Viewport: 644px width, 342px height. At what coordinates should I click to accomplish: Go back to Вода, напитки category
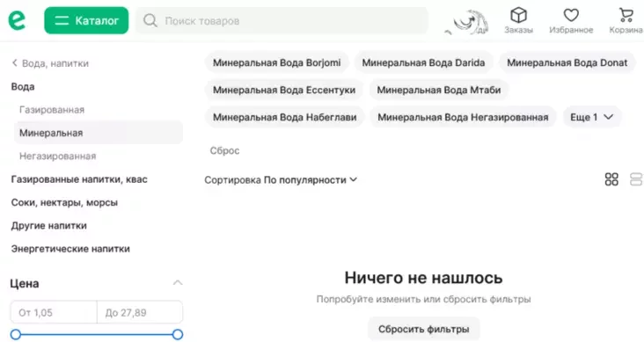(50, 63)
